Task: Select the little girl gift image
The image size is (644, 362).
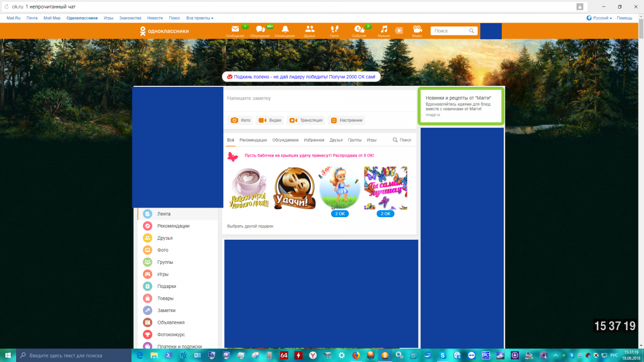Action: [340, 187]
